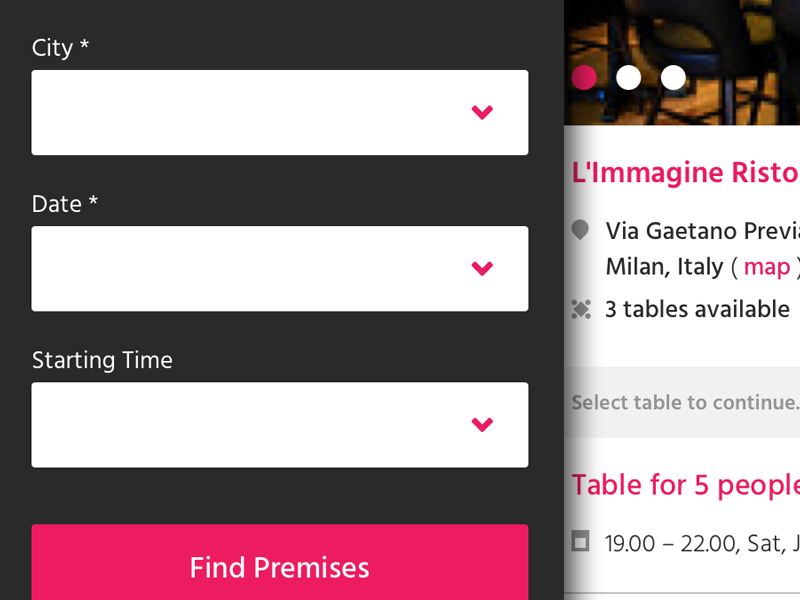Click the Via Gaetano Previa address text
Screen dimensions: 800x600
pos(702,232)
